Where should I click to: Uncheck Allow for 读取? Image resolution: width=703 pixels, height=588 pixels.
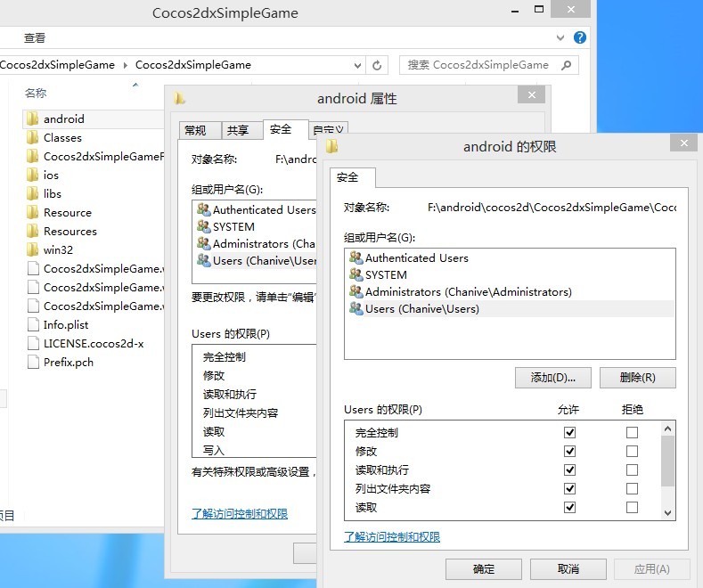[x=570, y=507]
